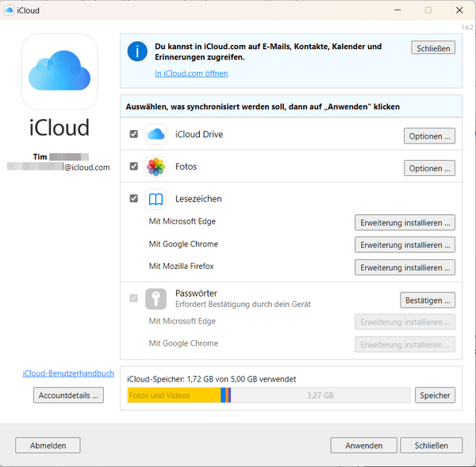This screenshot has width=476, height=467.
Task: Click the Fotos flower icon
Action: (155, 167)
